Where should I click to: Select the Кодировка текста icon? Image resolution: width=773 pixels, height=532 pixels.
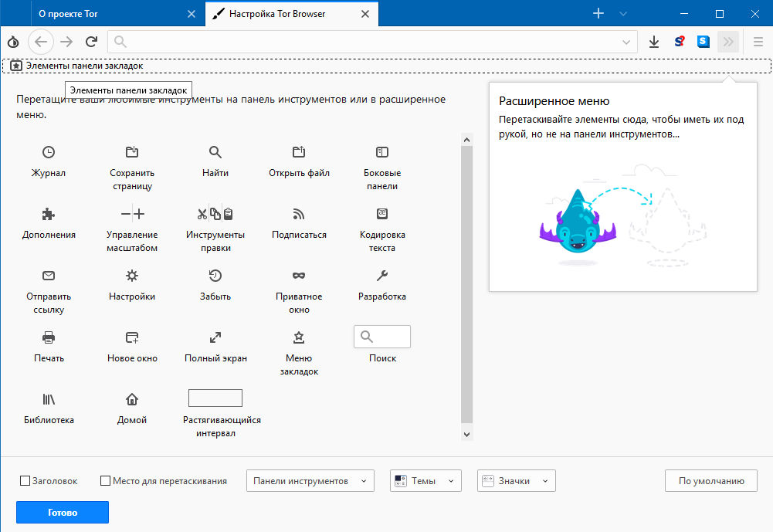pyautogui.click(x=382, y=213)
